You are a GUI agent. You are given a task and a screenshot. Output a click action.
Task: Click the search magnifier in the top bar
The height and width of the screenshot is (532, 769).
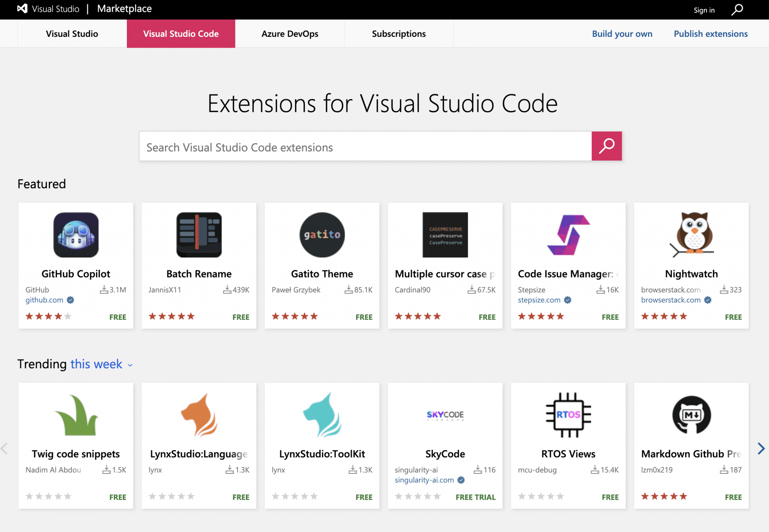737,9
